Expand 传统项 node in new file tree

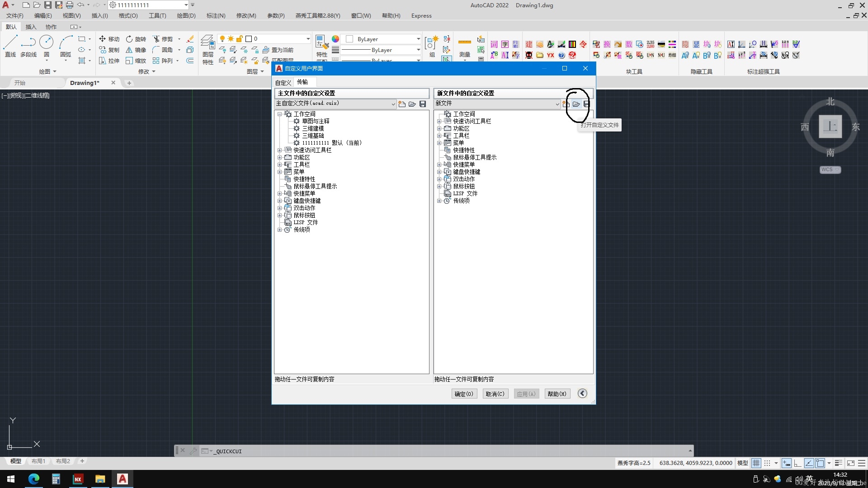(439, 201)
